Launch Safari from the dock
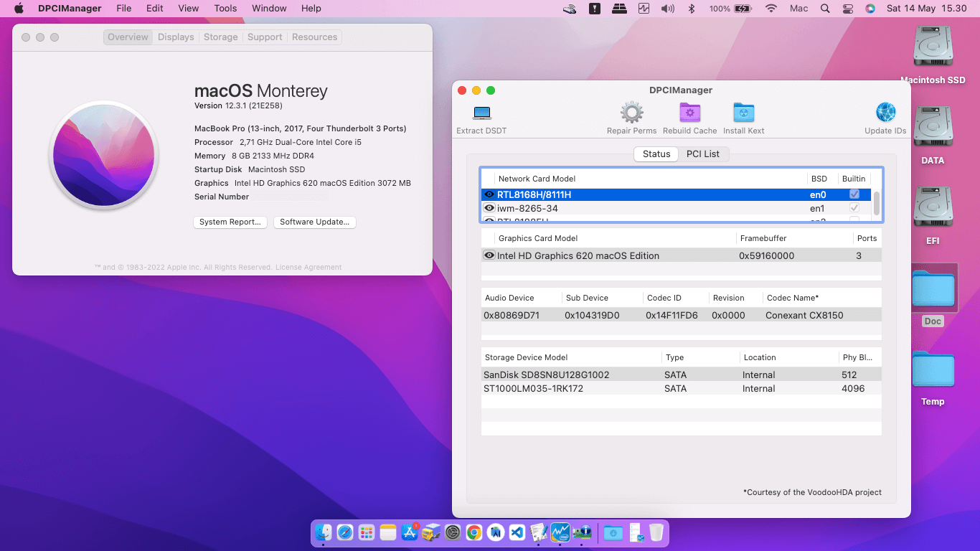The image size is (980, 551). click(x=345, y=532)
